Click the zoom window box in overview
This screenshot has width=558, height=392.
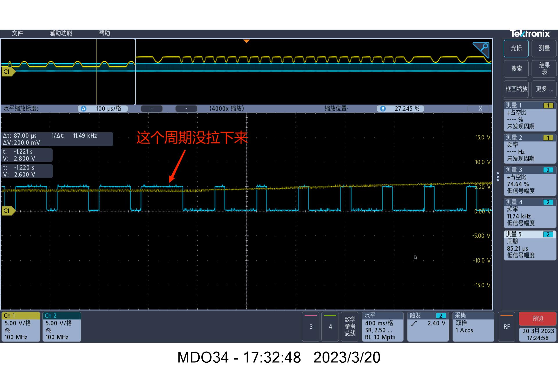click(x=135, y=71)
